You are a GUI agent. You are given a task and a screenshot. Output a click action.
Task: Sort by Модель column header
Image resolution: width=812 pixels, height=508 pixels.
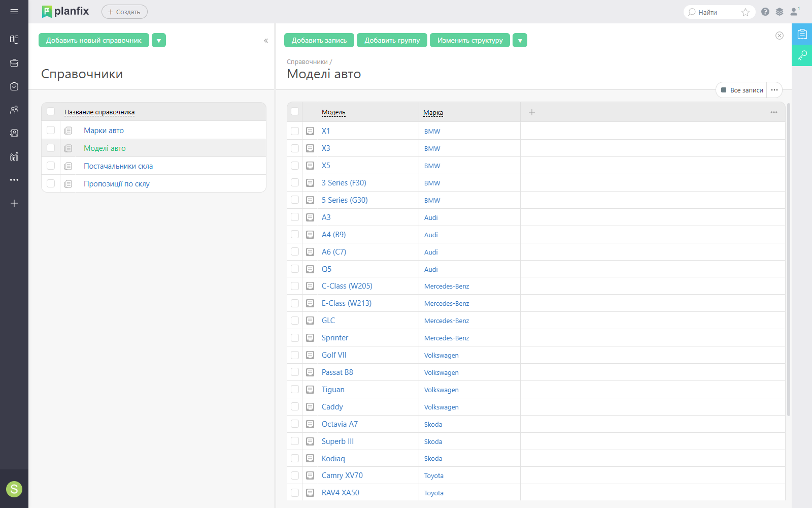[333, 112]
